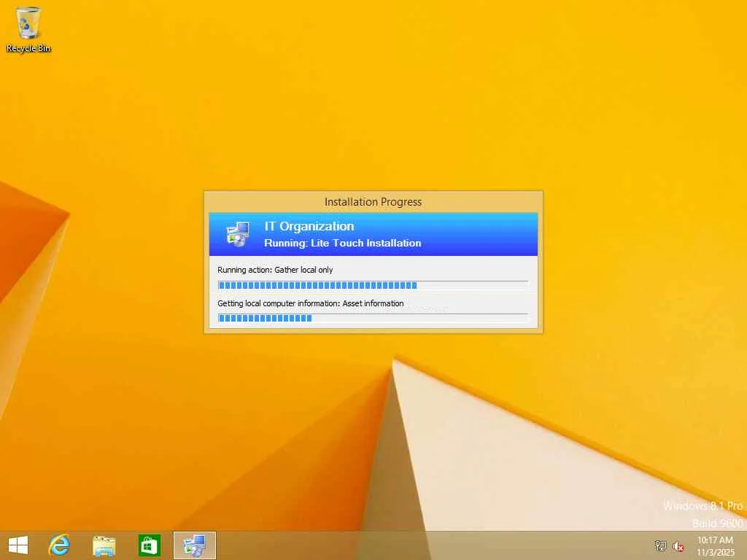Open the Windows Start button

pos(18,545)
